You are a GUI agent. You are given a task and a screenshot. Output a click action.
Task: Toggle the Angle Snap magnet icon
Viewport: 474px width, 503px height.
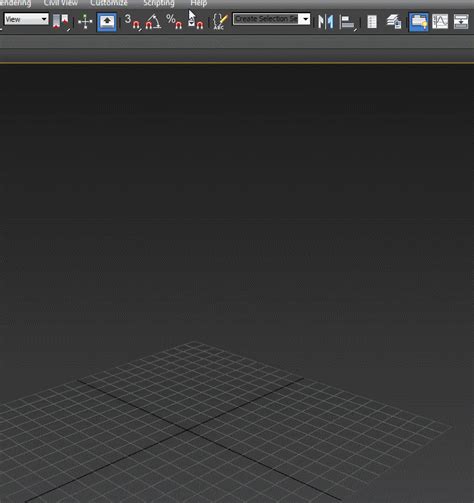pos(153,22)
